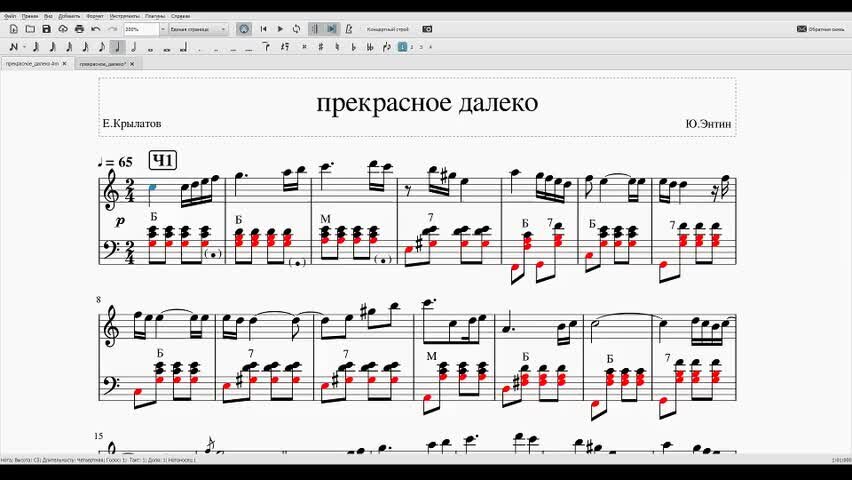
Task: Toggle pan score during playback
Action: click(x=331, y=29)
